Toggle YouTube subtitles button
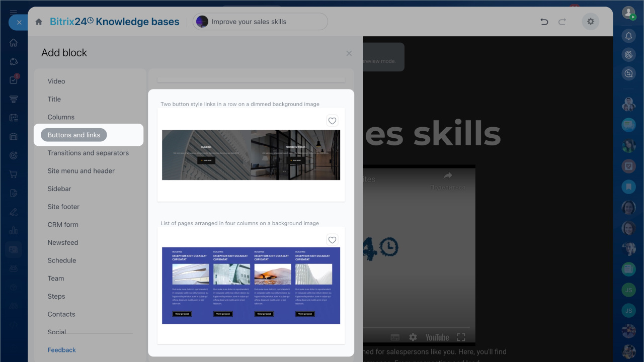 [x=395, y=337]
